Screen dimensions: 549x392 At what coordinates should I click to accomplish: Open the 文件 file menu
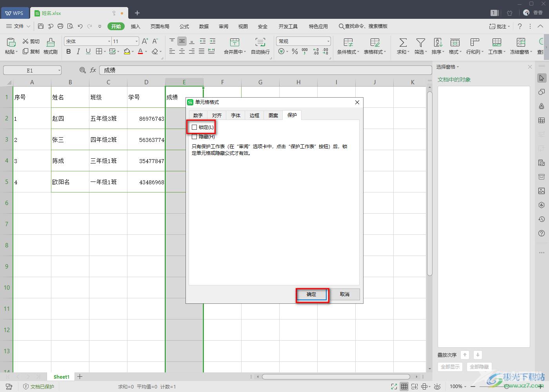18,26
